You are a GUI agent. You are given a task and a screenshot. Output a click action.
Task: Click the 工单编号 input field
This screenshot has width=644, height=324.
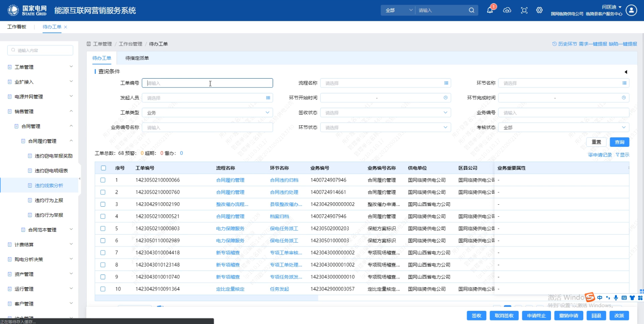(207, 83)
